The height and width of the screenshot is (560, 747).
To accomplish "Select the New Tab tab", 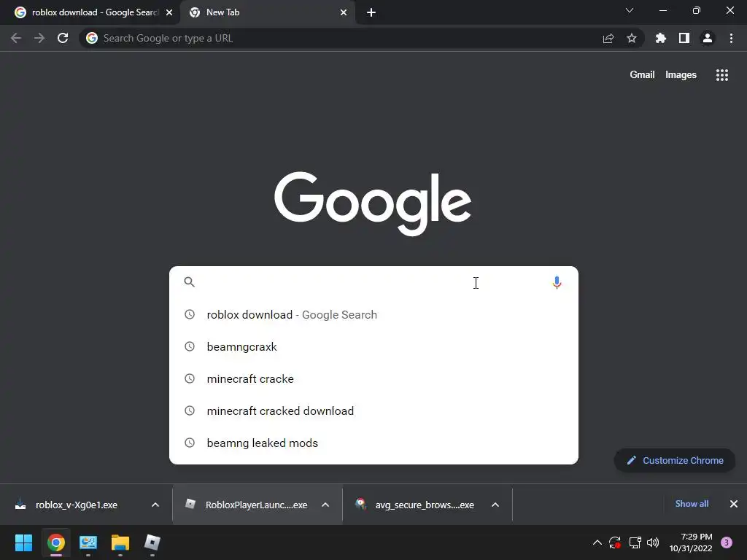I will pos(267,12).
